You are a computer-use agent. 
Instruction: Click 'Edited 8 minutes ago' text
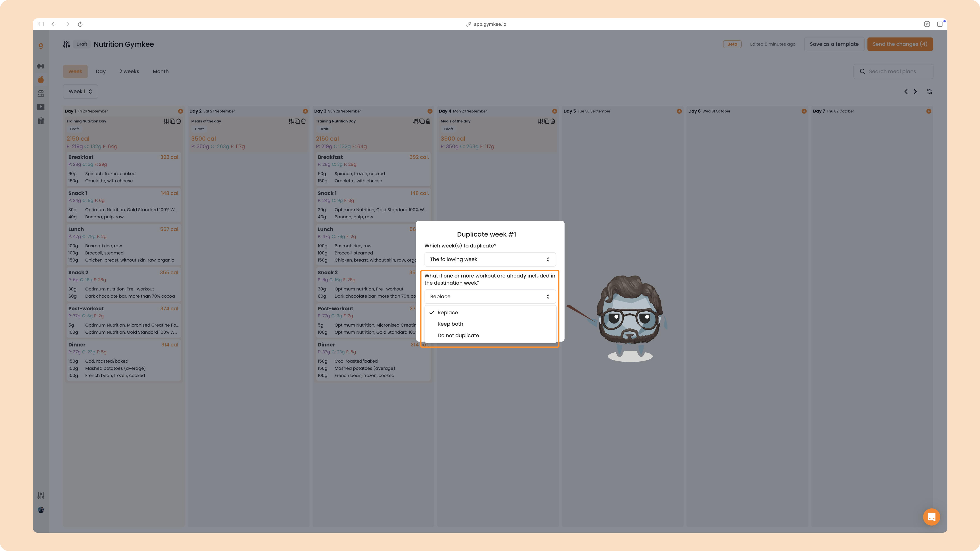(x=773, y=44)
